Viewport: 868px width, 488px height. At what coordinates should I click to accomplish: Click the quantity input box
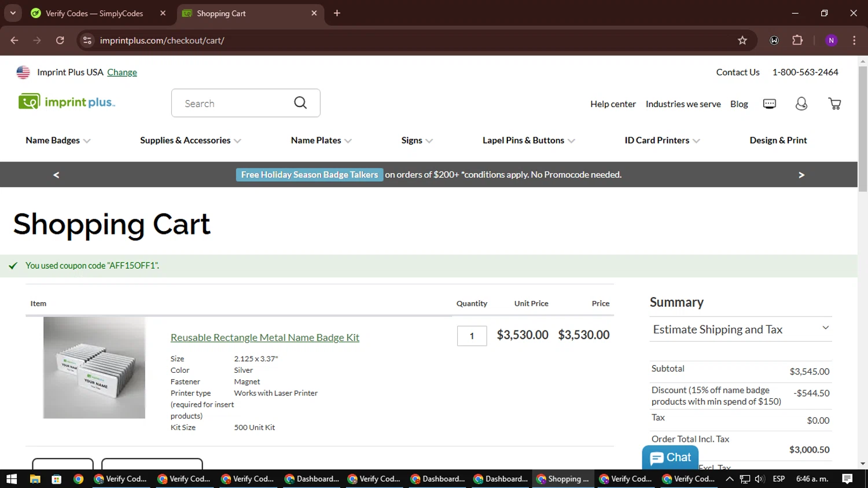472,336
